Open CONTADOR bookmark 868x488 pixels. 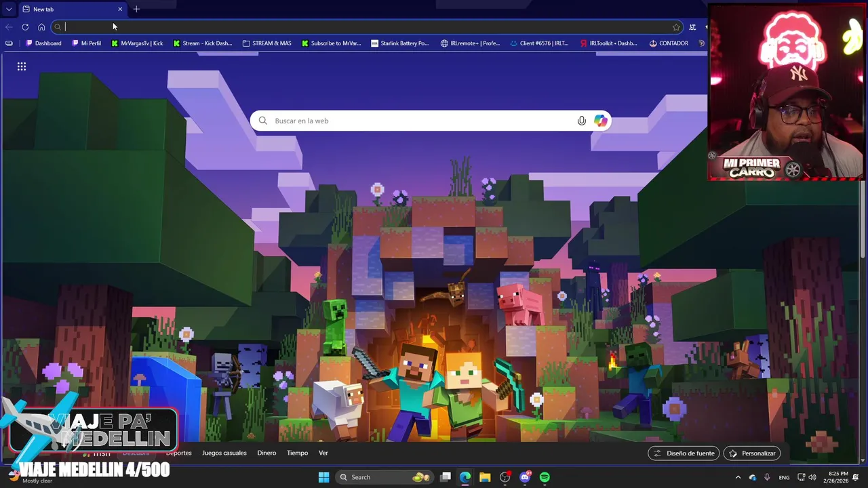point(669,43)
